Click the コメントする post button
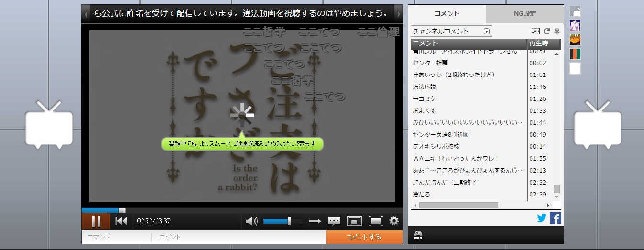 click(364, 237)
